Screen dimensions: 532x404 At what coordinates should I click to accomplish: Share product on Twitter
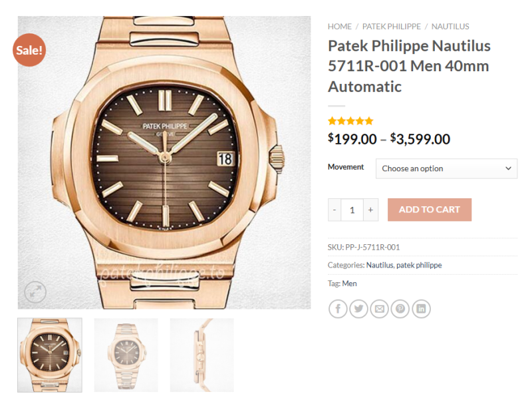pos(358,309)
